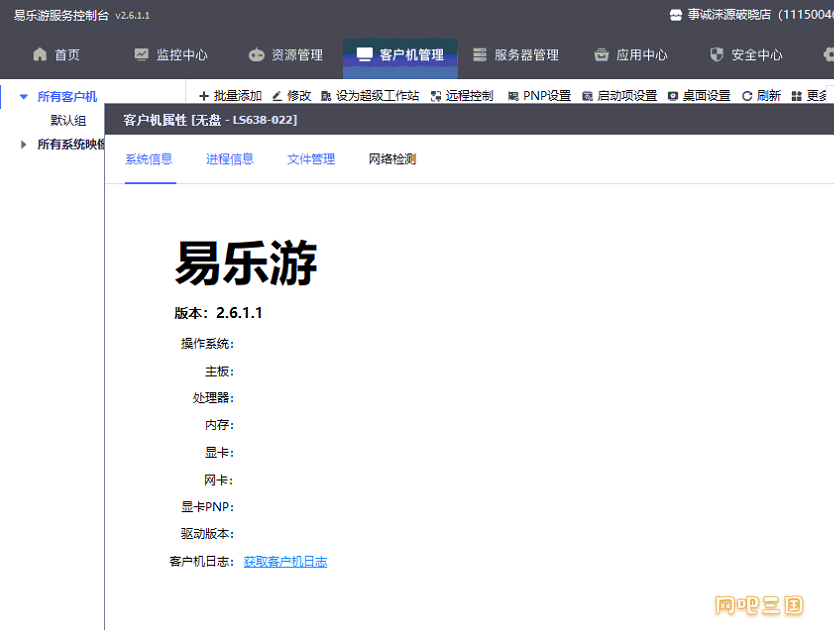Screen dimensions: 834x630
Task: Open 启动项设置 in toolbar
Action: click(620, 96)
